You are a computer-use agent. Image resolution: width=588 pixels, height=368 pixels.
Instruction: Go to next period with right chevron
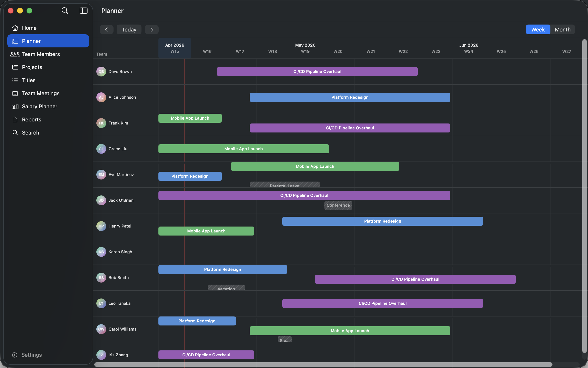pos(152,29)
